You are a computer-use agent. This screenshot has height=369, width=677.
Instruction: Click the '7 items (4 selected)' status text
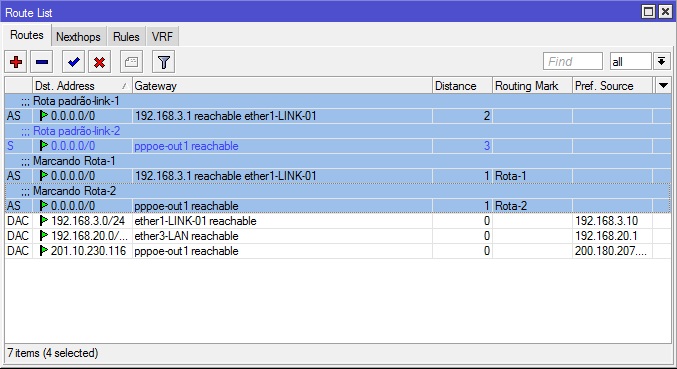click(x=53, y=353)
